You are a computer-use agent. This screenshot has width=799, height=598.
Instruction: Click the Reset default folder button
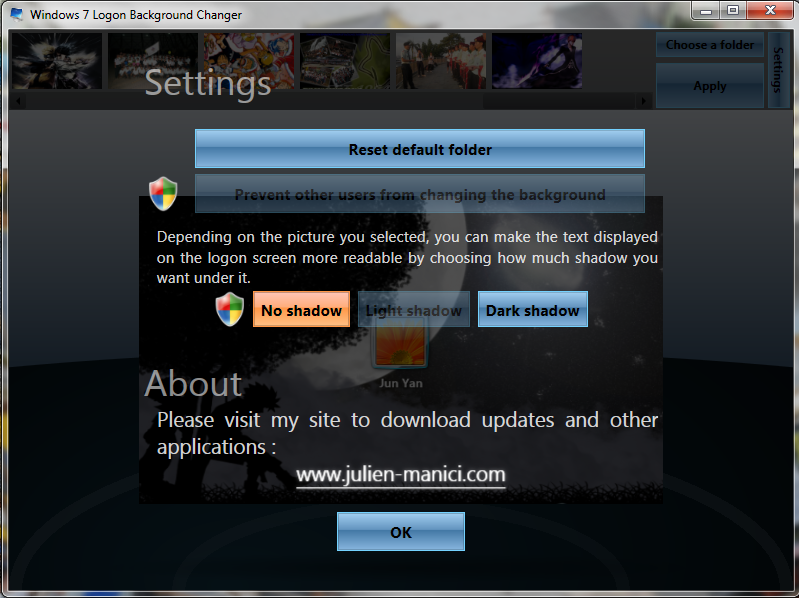[420, 149]
